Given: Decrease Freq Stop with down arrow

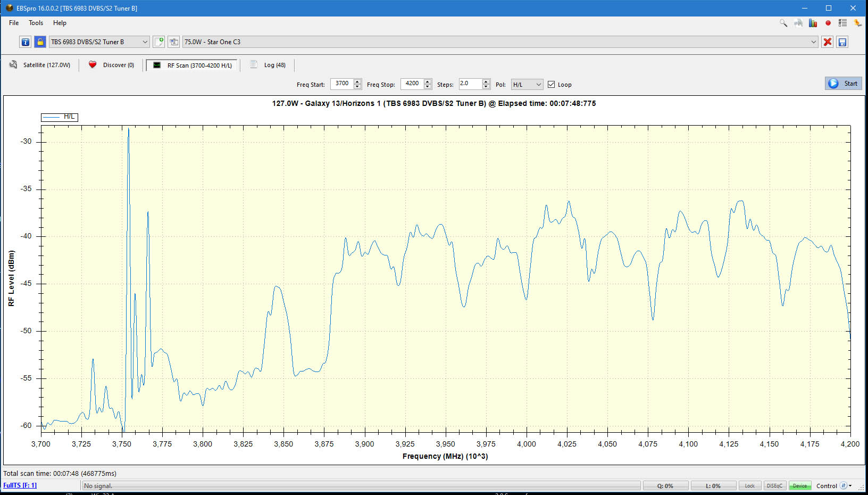Looking at the screenshot, I should (428, 86).
